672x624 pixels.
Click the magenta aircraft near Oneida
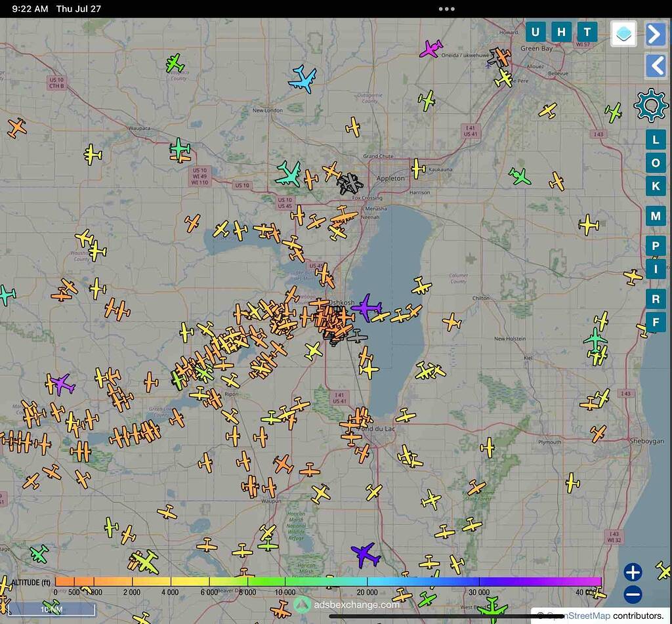tap(431, 49)
